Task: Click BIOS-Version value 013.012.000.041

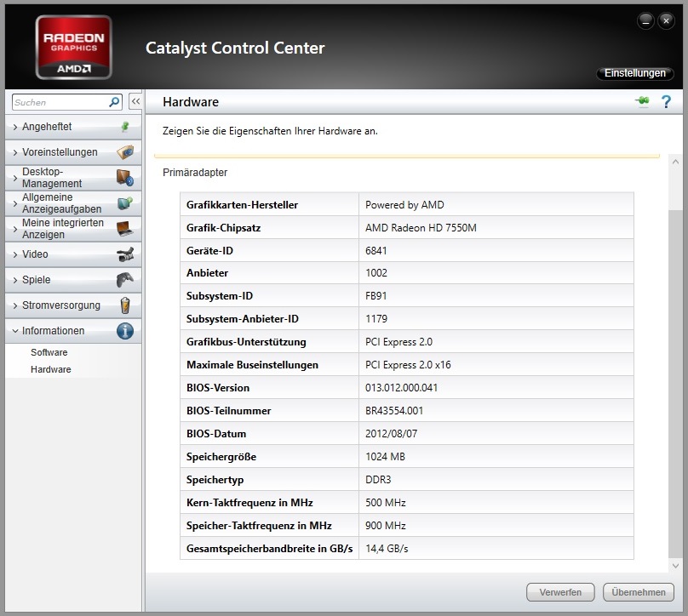Action: (402, 388)
